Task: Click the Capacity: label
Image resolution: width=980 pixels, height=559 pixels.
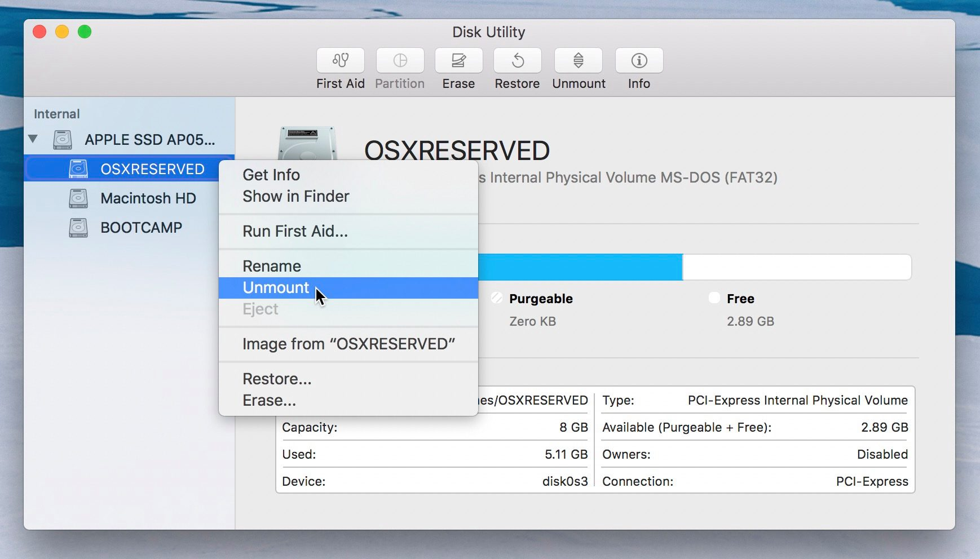Action: 310,427
